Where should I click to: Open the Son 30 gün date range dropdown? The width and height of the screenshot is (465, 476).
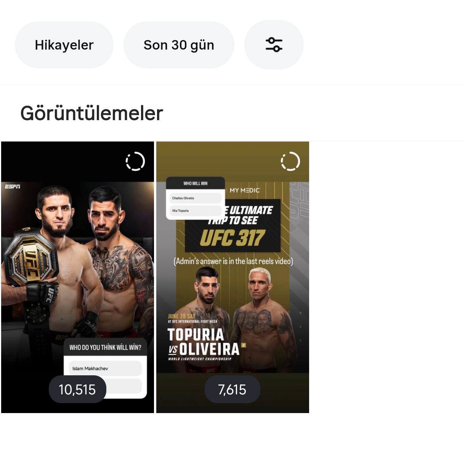pyautogui.click(x=179, y=45)
